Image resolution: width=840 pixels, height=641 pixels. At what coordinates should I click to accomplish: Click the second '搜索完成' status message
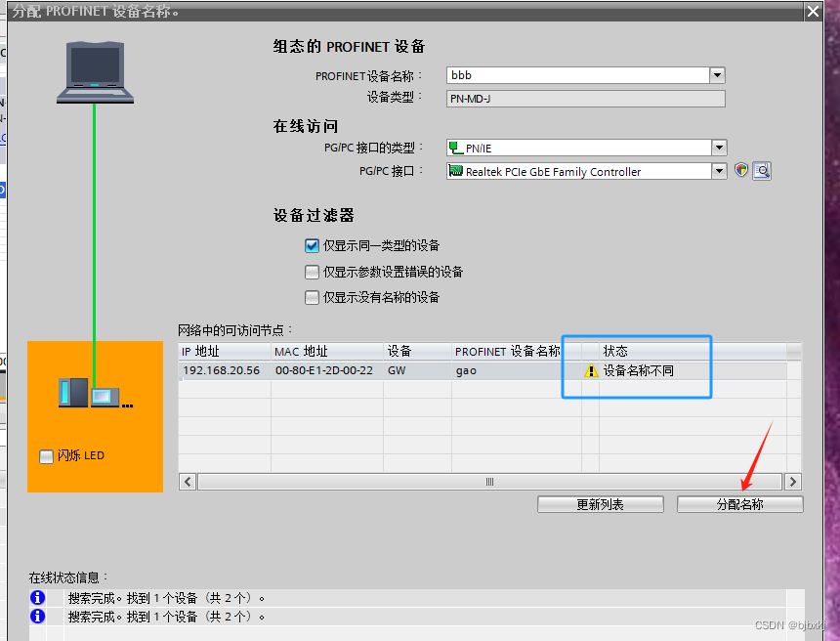tap(166, 617)
